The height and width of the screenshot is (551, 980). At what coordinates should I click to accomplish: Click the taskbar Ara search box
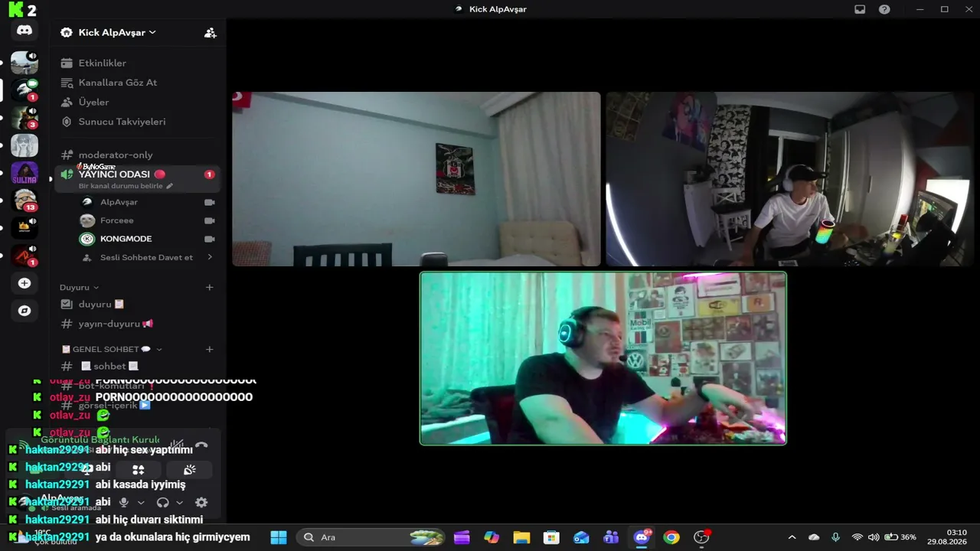[x=372, y=537]
